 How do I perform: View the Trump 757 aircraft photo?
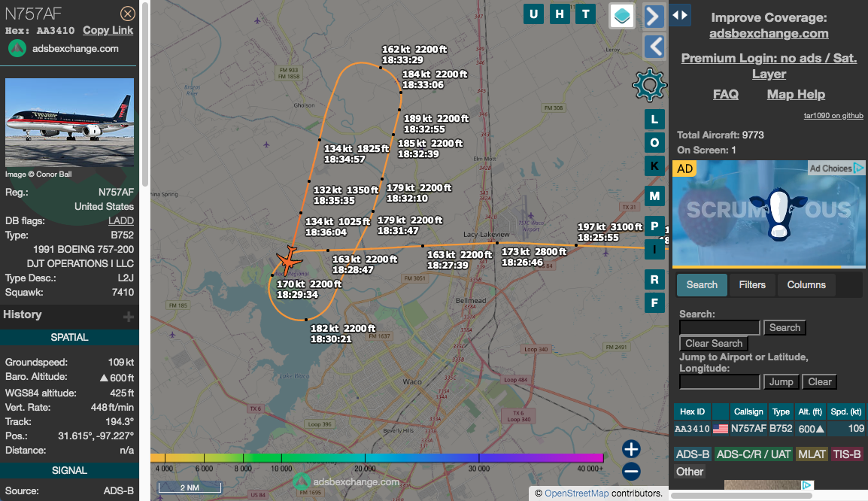[69, 123]
